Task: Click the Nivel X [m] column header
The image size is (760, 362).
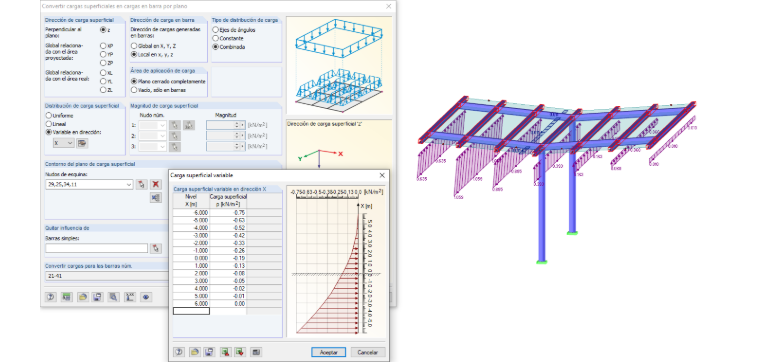Action: coord(191,201)
